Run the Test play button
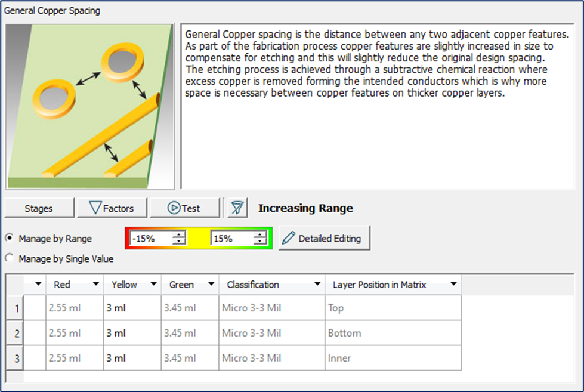 click(x=184, y=208)
